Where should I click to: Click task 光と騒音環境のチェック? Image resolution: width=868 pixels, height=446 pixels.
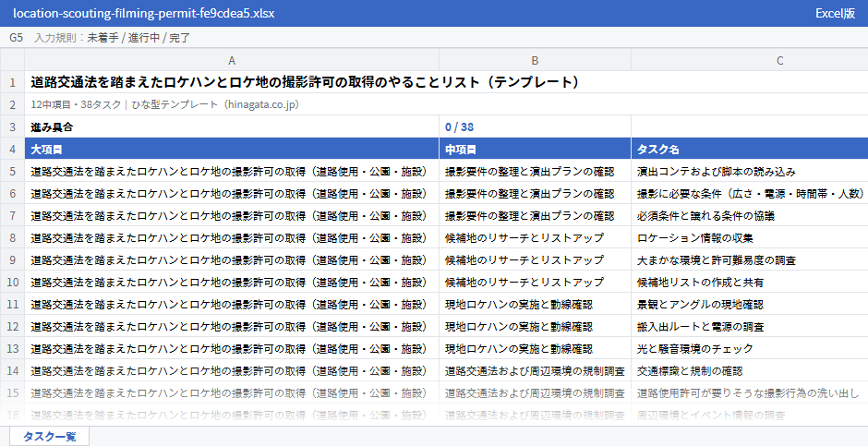[x=694, y=349]
